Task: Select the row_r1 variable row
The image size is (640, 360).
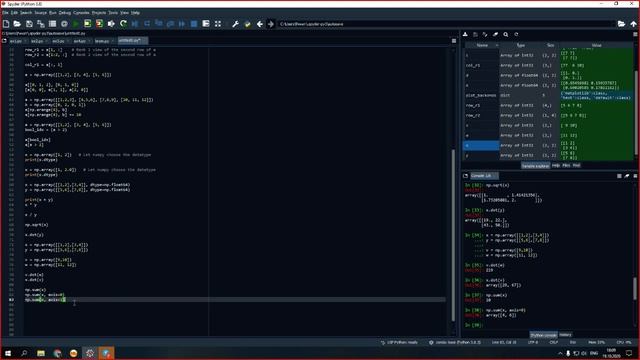Action: [548, 105]
